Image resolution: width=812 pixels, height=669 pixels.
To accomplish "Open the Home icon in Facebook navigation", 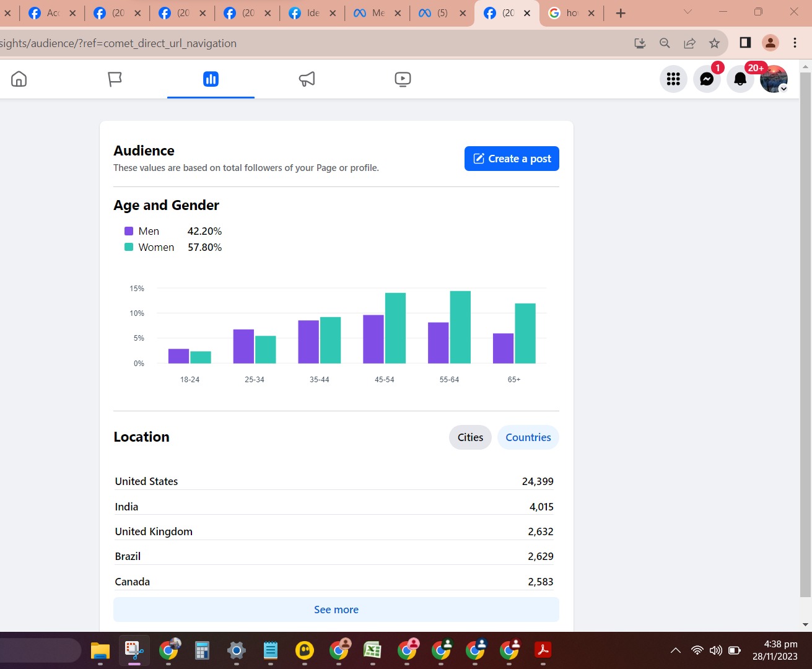I will (19, 79).
